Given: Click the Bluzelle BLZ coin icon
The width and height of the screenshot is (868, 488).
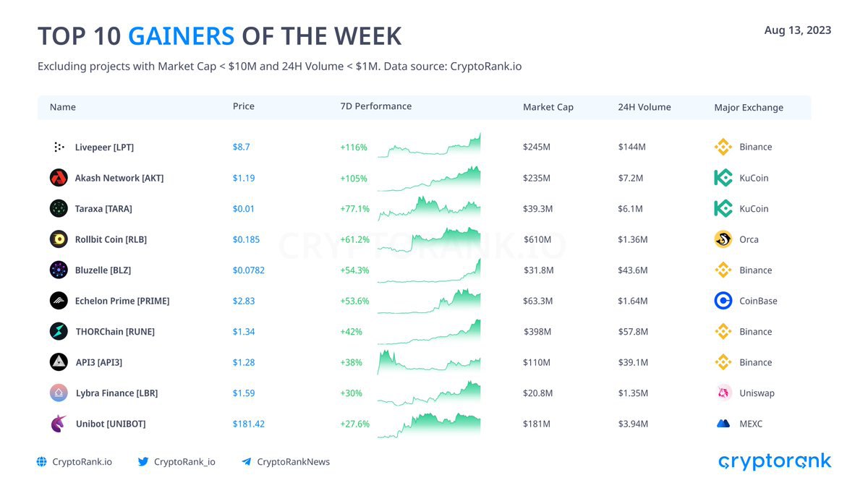Looking at the screenshot, I should point(59,270).
